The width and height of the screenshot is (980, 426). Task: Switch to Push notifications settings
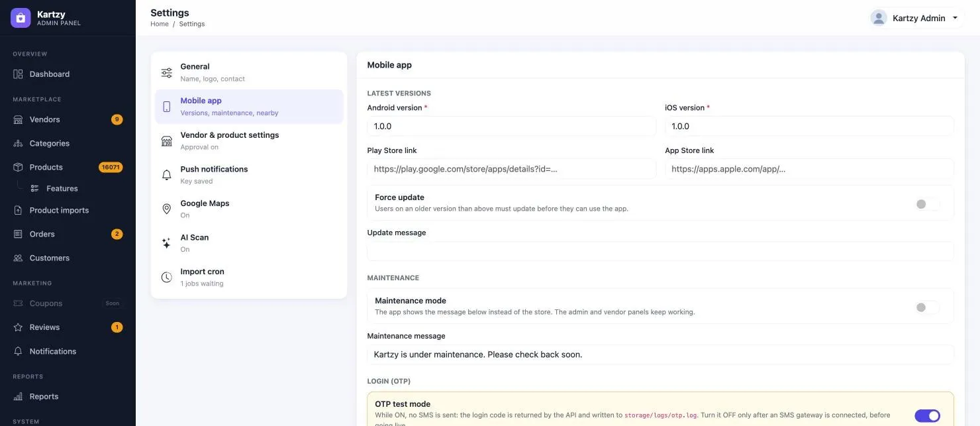coord(249,175)
